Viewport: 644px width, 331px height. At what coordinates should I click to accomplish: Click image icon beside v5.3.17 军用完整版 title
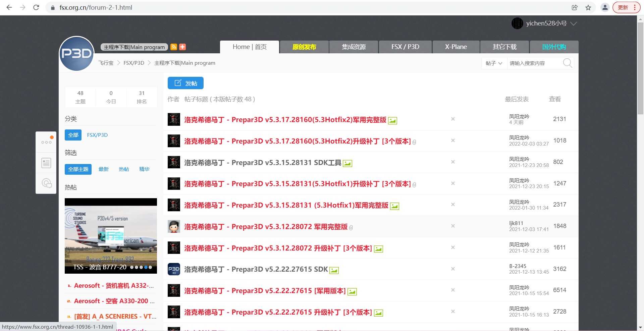(x=392, y=121)
